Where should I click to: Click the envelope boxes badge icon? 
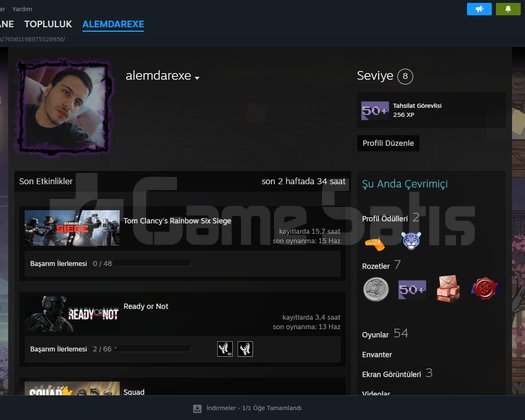(x=448, y=288)
